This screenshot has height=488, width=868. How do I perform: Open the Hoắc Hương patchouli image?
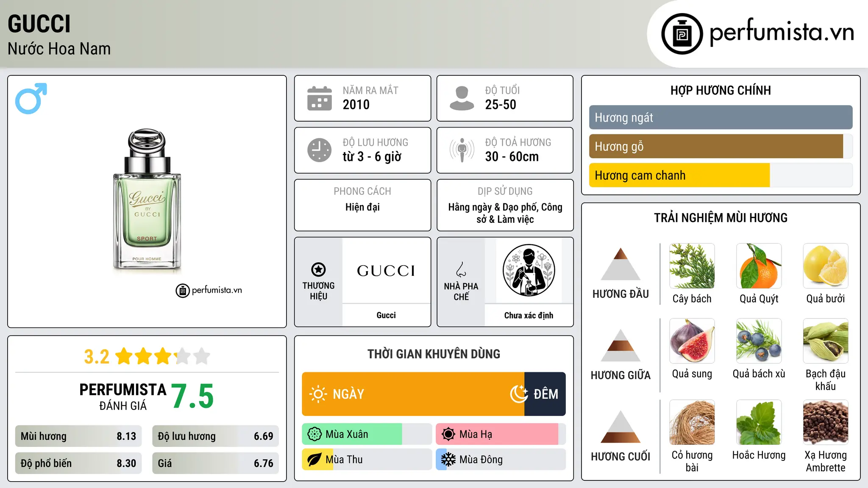(759, 422)
